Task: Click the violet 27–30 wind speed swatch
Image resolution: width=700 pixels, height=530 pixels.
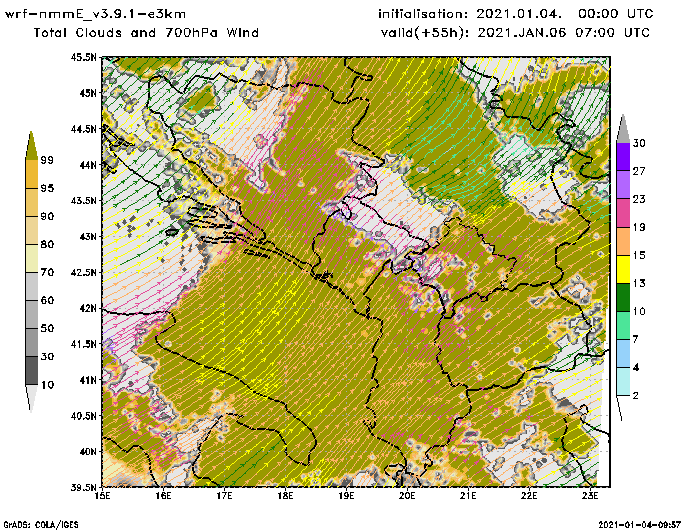Action: tap(623, 157)
